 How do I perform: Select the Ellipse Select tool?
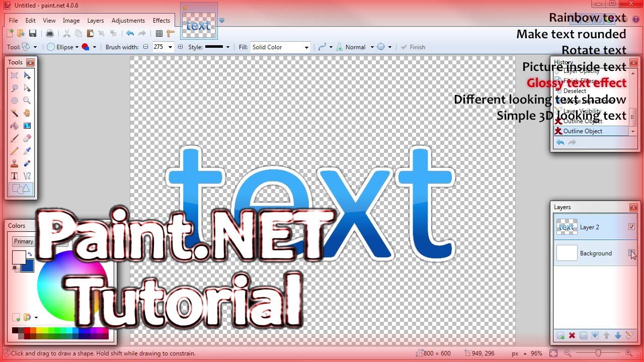click(15, 101)
